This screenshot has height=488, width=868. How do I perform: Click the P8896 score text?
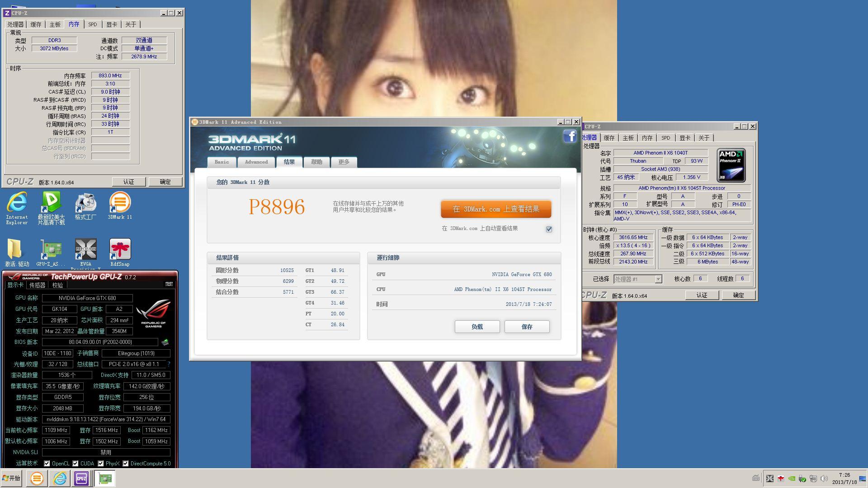click(x=277, y=207)
